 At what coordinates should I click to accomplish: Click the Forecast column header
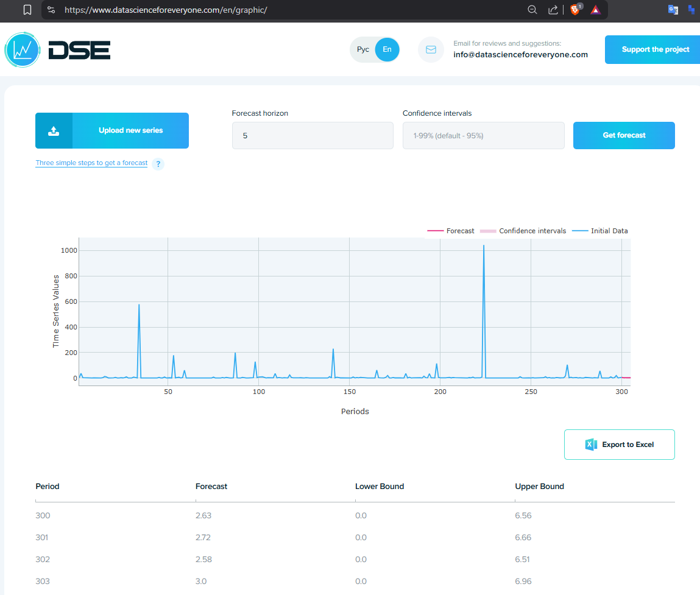(x=211, y=486)
